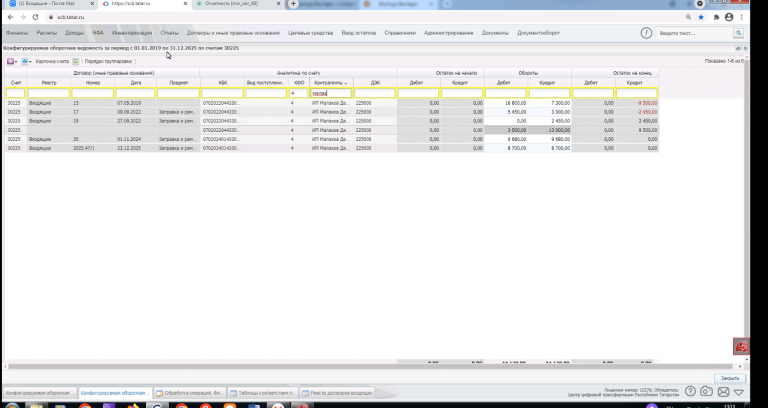
Task: Click the green refresh icon in grid toolbar
Action: click(x=75, y=62)
